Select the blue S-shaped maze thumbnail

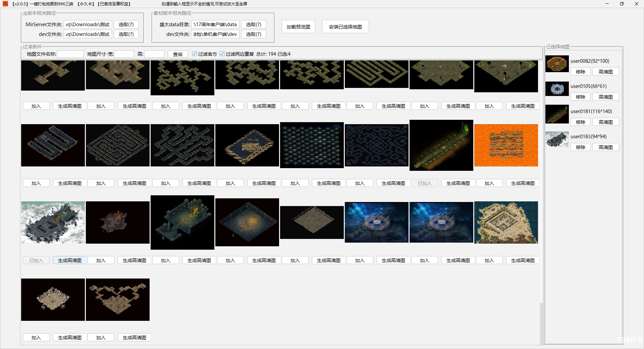tap(53, 145)
